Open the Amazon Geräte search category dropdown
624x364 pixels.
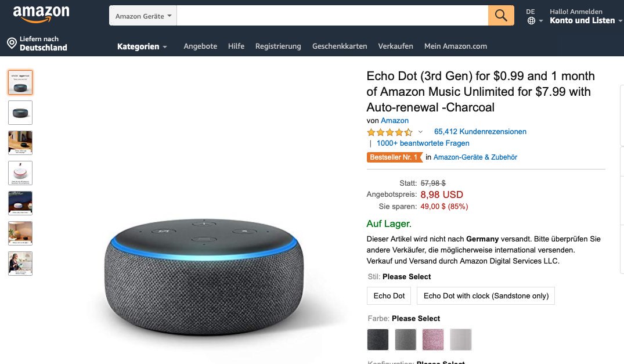click(x=143, y=16)
